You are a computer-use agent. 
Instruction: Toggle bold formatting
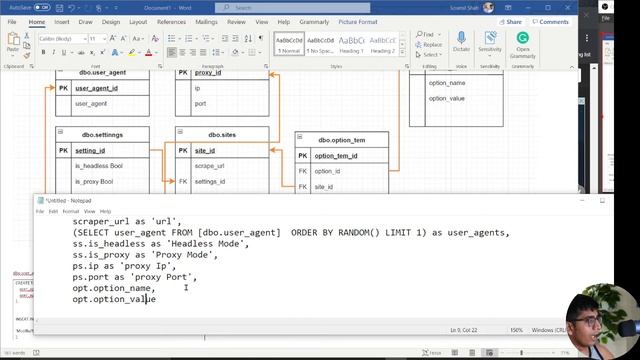click(x=43, y=52)
